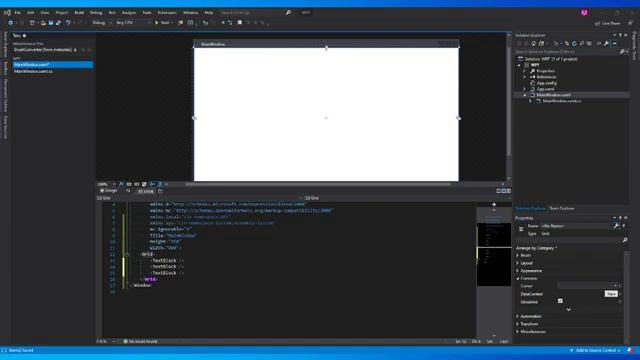The width and height of the screenshot is (640, 360).
Task: Click the Show All Files icon in Solution Explorer
Action: [x=589, y=44]
